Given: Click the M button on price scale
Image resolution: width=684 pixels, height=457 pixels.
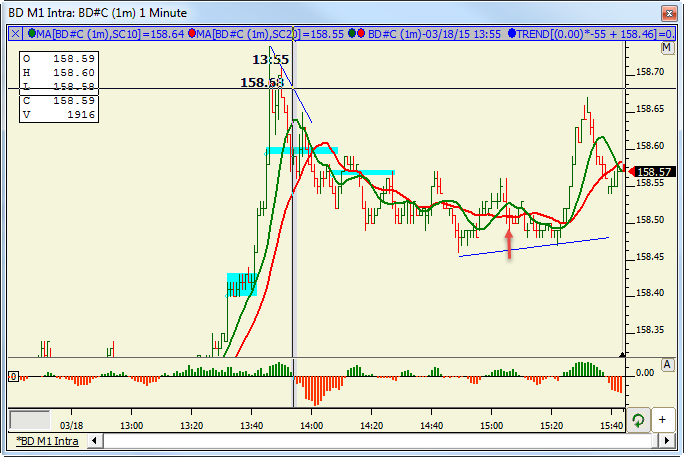Looking at the screenshot, I should (667, 48).
